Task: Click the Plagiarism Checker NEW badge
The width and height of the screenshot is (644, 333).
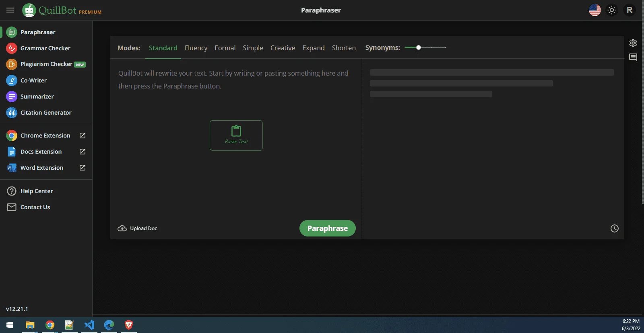Action: click(x=80, y=64)
